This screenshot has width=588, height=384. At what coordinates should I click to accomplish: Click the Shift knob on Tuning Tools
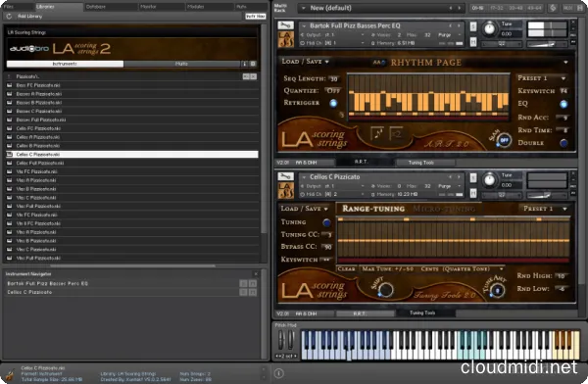tap(385, 290)
